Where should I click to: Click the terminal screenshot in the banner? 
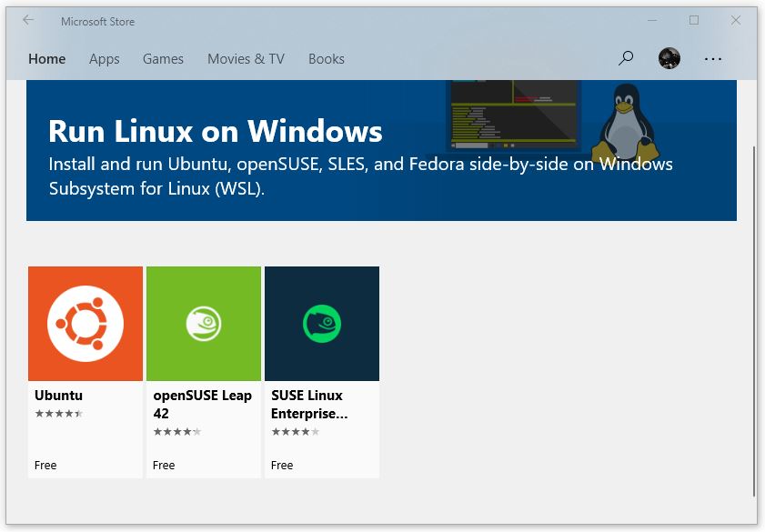pos(512,115)
